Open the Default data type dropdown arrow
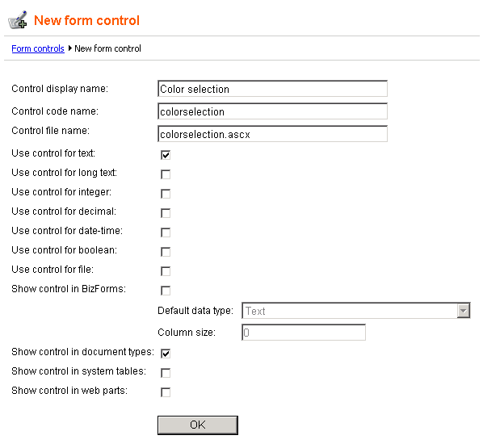The image size is (483, 448). pos(464,311)
